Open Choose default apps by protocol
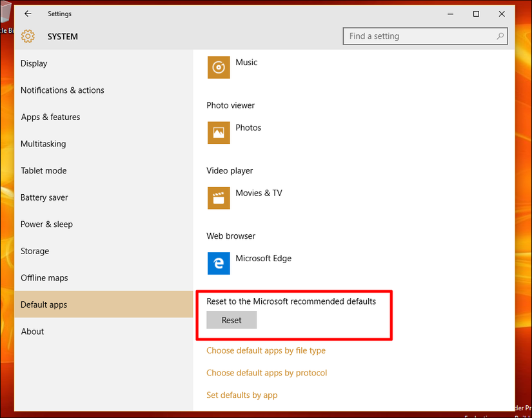The image size is (532, 418). point(266,373)
